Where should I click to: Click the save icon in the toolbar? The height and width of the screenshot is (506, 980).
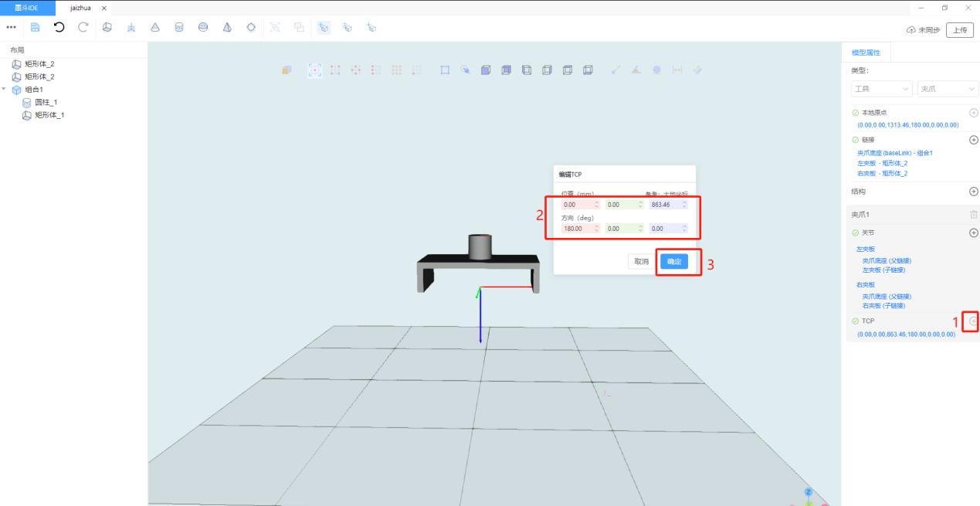(x=35, y=27)
